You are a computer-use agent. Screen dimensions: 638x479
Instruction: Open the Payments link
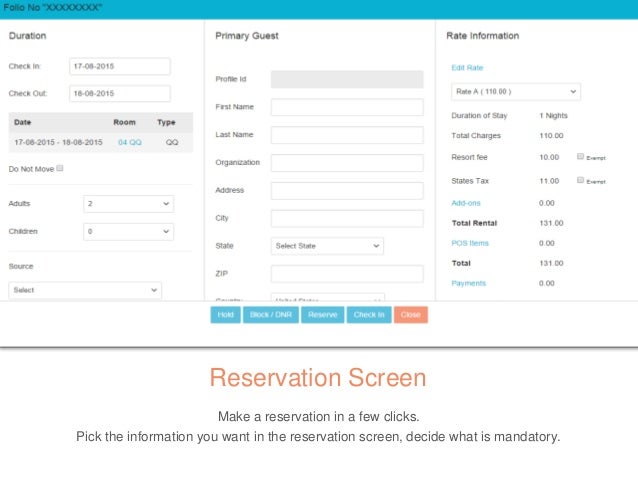pos(469,283)
